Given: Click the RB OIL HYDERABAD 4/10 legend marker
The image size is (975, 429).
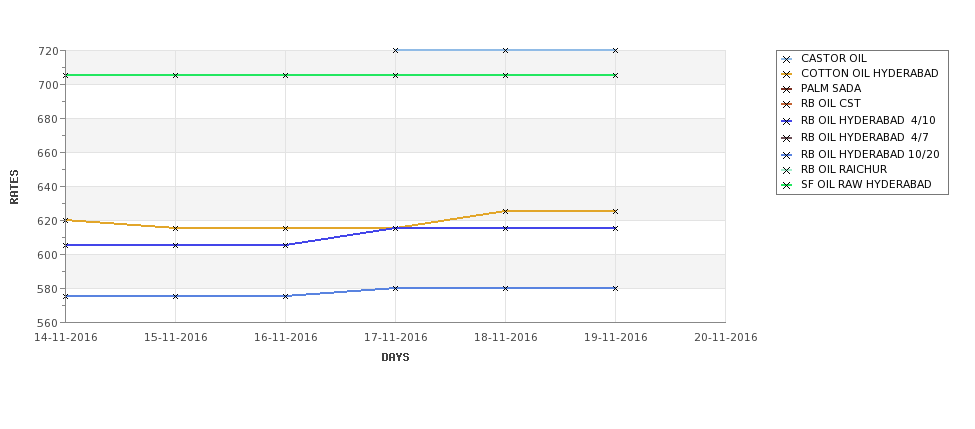Looking at the screenshot, I should point(787,121).
